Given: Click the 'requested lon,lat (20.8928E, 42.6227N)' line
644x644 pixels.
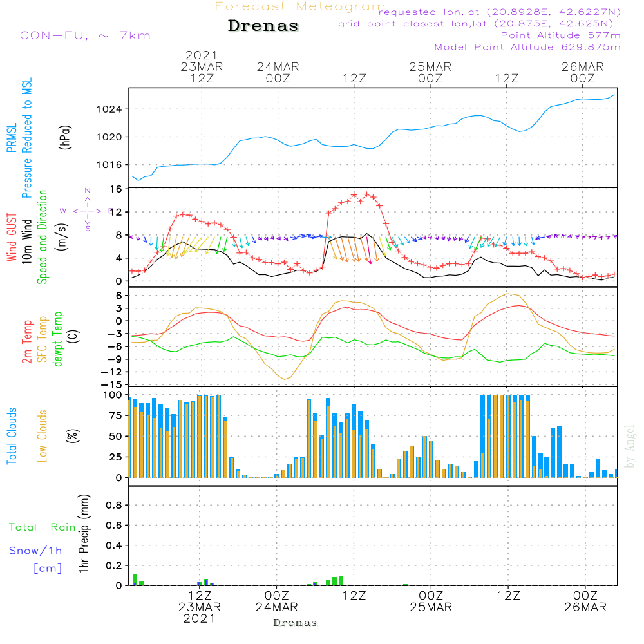Looking at the screenshot, I should click(x=500, y=12).
